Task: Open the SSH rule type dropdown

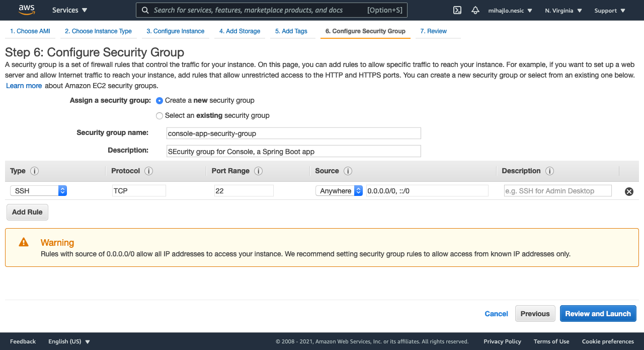Action: (x=39, y=191)
